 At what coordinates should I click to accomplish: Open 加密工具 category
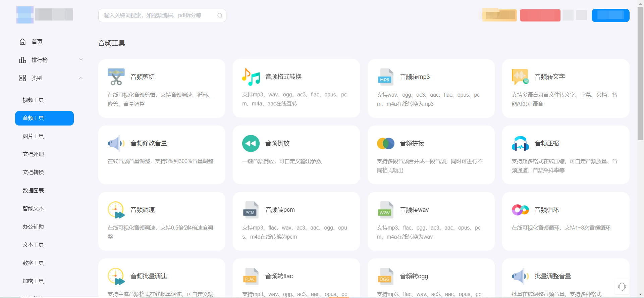[33, 281]
